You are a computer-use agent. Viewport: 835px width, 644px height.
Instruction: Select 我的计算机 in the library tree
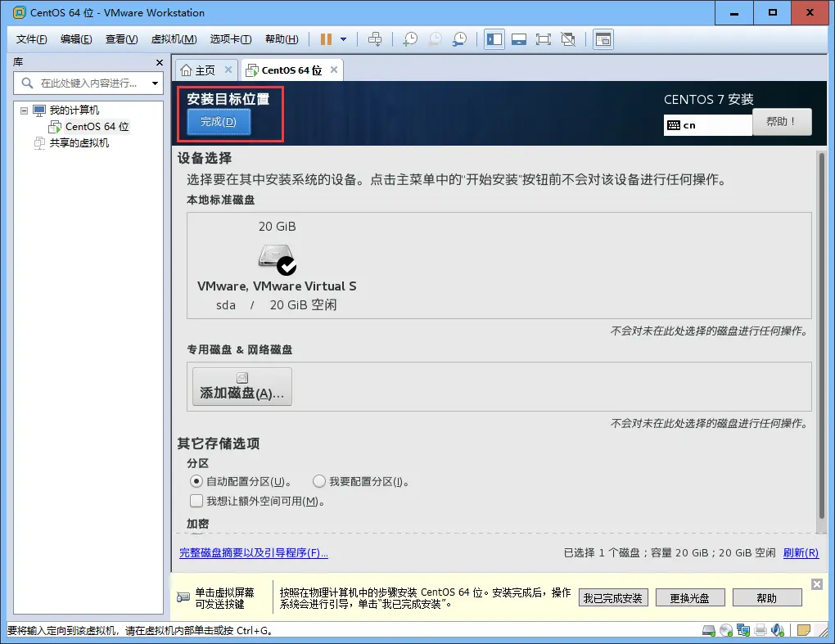click(x=74, y=110)
